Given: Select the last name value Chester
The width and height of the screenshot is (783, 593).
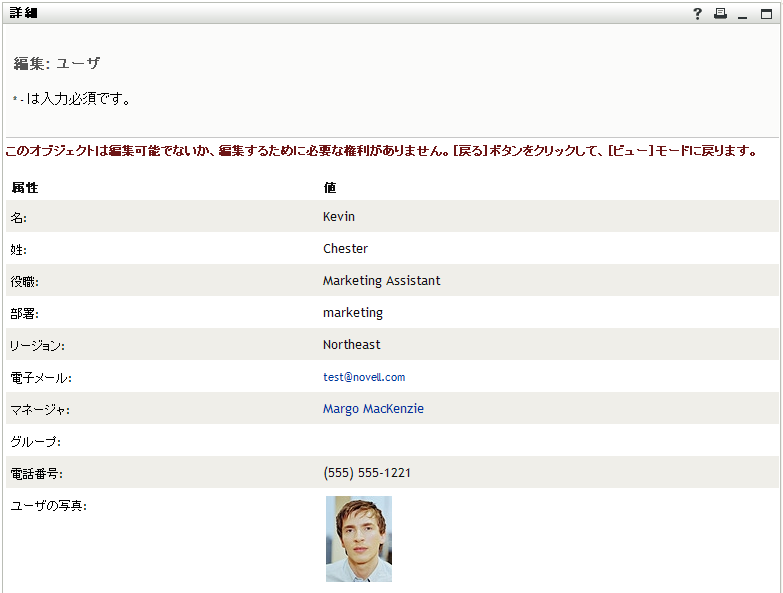Looking at the screenshot, I should click(345, 249).
